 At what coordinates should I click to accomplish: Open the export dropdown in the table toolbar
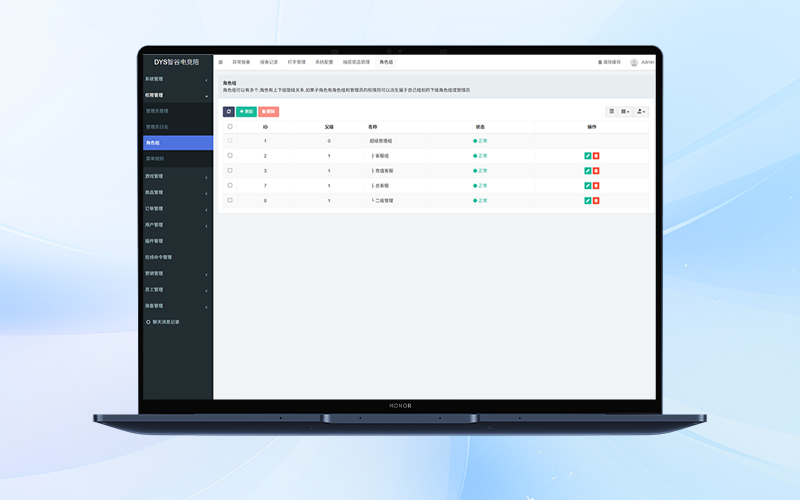(641, 111)
